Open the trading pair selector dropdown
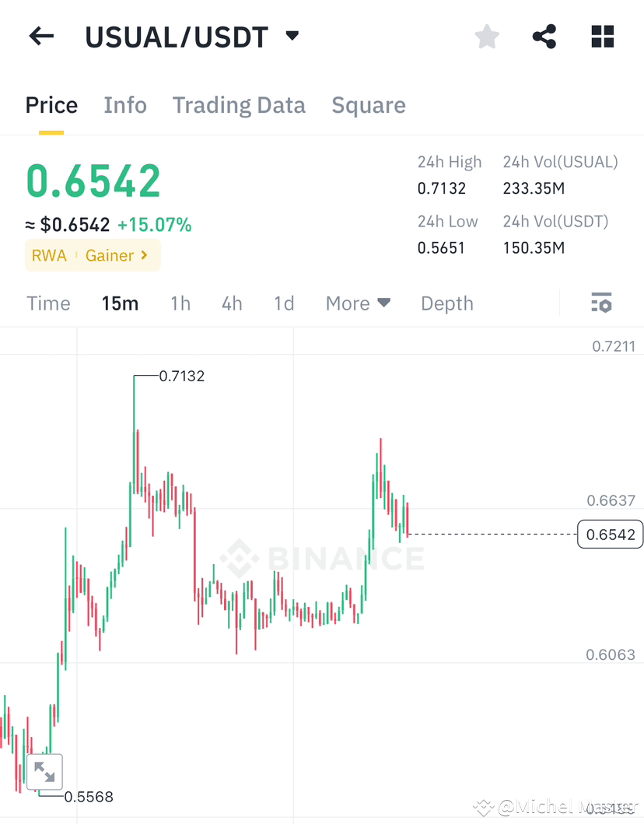This screenshot has height=824, width=644. pos(292,36)
